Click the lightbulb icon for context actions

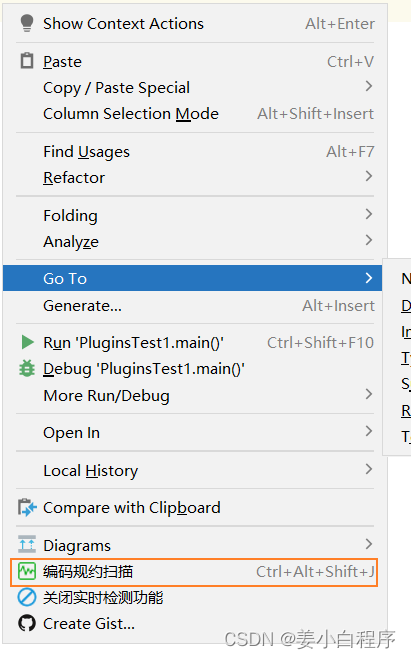coord(27,23)
